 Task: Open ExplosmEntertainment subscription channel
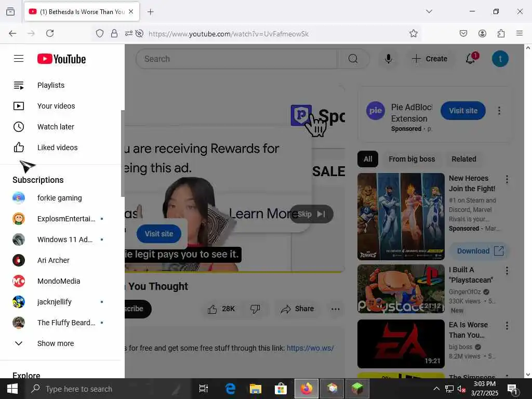click(61, 219)
